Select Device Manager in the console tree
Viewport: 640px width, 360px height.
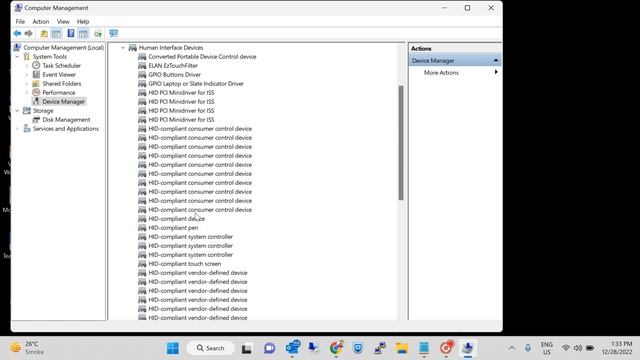64,102
